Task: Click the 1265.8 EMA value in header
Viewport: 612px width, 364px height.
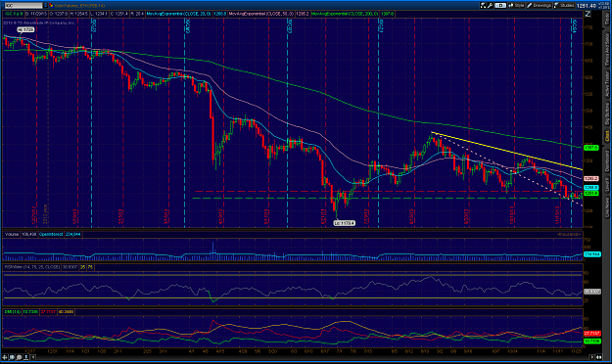Action: 220,14
